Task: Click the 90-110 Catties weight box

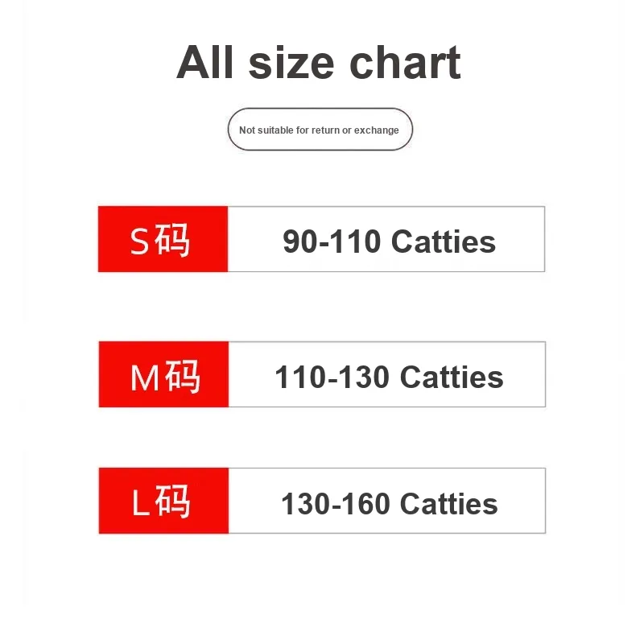Action: 386,239
